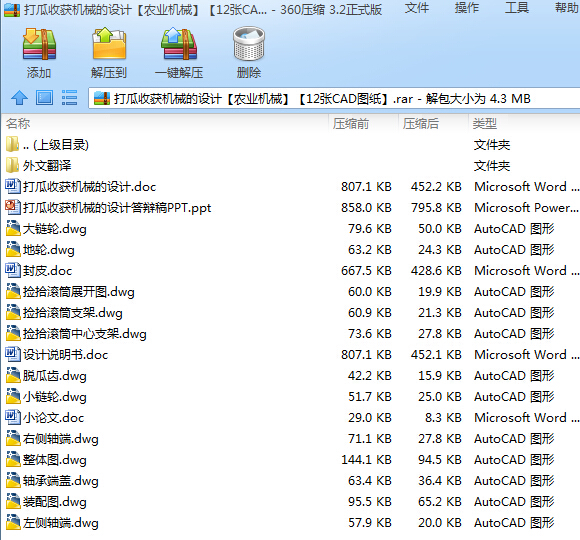
Task: Click the 57.9 KB size value
Action: pyautogui.click(x=370, y=523)
